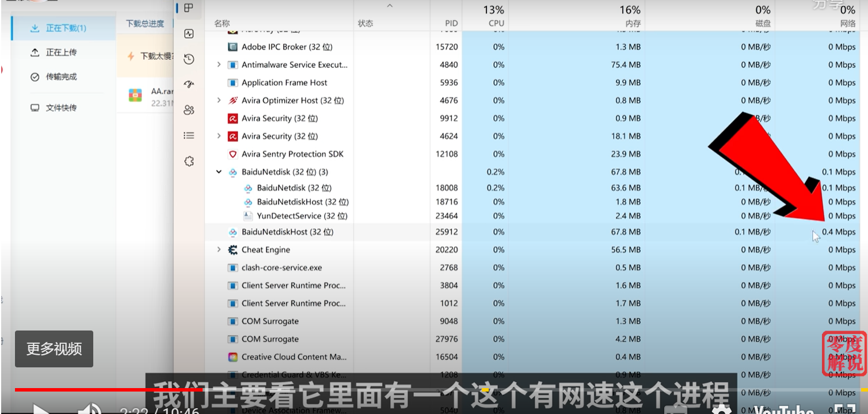The width and height of the screenshot is (868, 414).
Task: Click the icon of COM Surrogate PID 9048
Action: point(233,321)
